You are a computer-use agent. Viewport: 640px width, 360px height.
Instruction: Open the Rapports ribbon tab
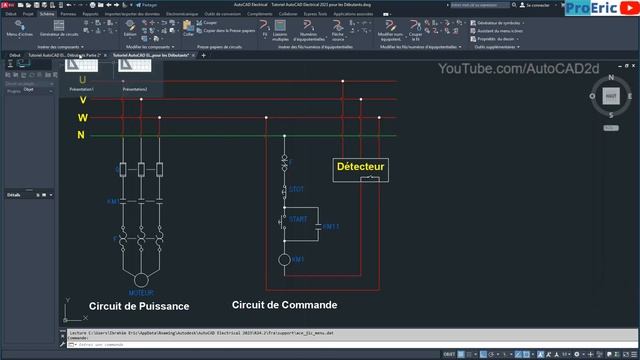[90, 14]
